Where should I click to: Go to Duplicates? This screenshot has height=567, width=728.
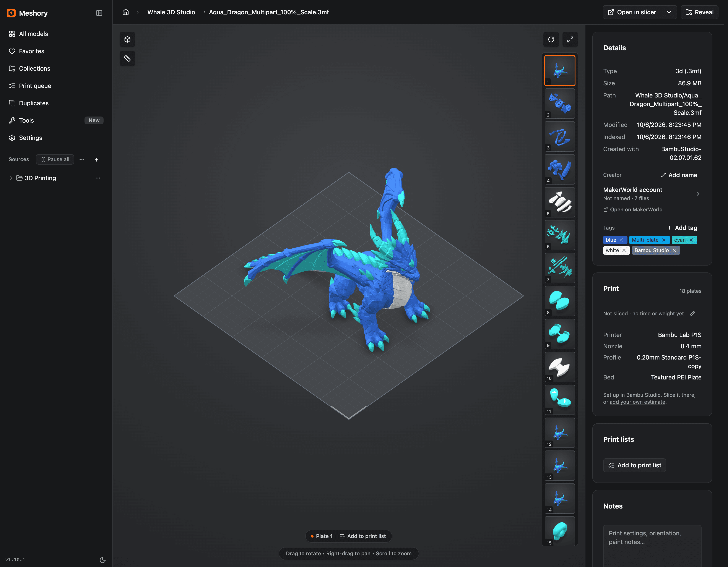(56, 103)
